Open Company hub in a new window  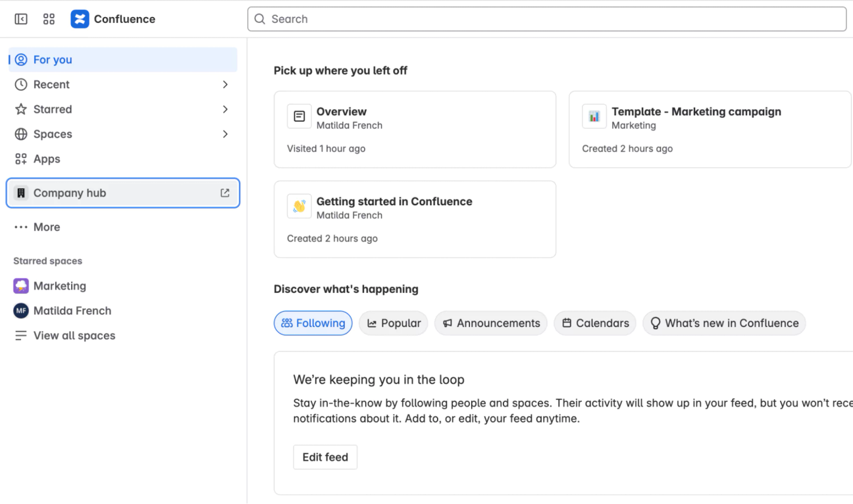tap(224, 193)
